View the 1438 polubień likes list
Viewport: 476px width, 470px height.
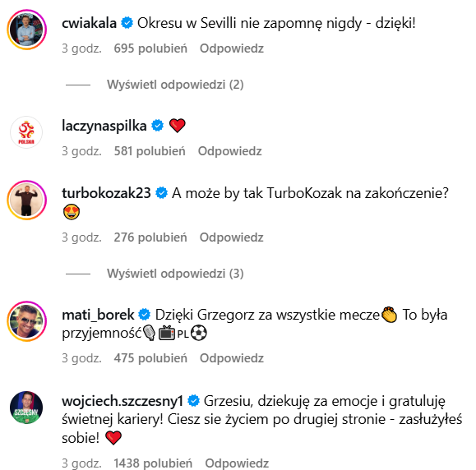tap(153, 463)
